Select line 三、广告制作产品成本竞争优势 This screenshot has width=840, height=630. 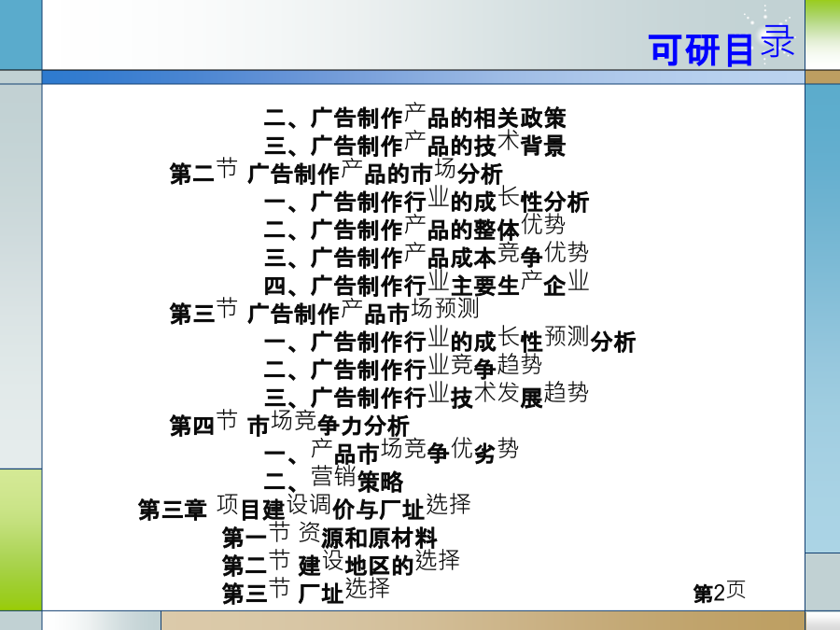tap(427, 256)
